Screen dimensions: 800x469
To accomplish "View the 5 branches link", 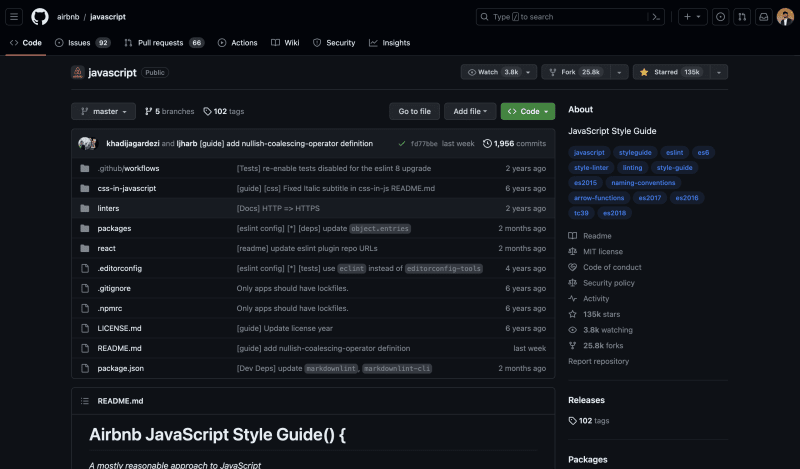I will (169, 111).
